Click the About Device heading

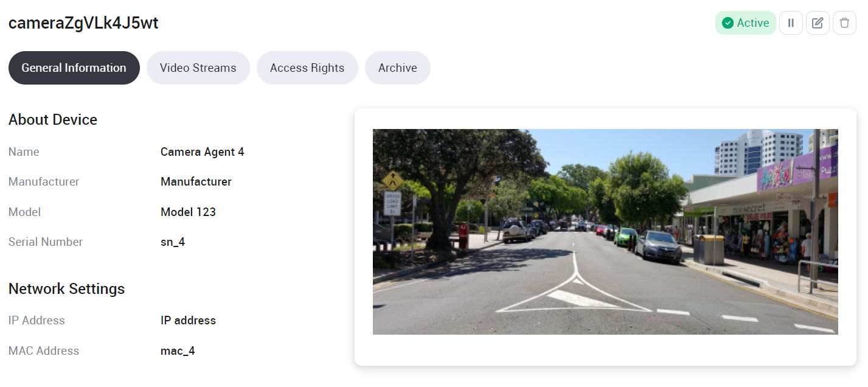[x=53, y=120]
